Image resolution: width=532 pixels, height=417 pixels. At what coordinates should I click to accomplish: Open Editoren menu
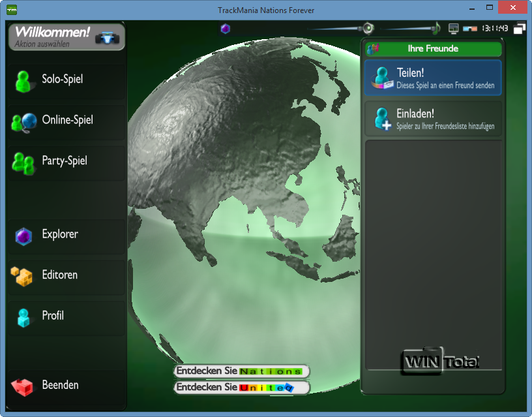[x=66, y=276]
